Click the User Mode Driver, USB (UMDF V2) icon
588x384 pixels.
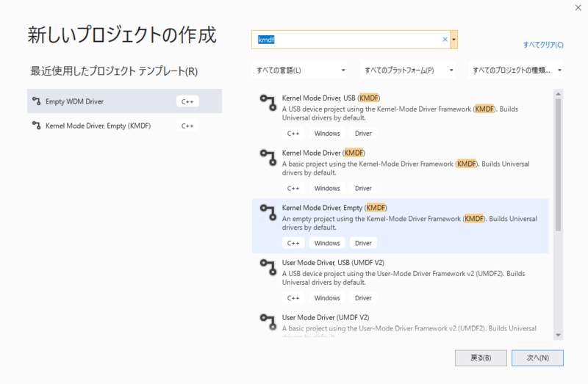point(268,267)
